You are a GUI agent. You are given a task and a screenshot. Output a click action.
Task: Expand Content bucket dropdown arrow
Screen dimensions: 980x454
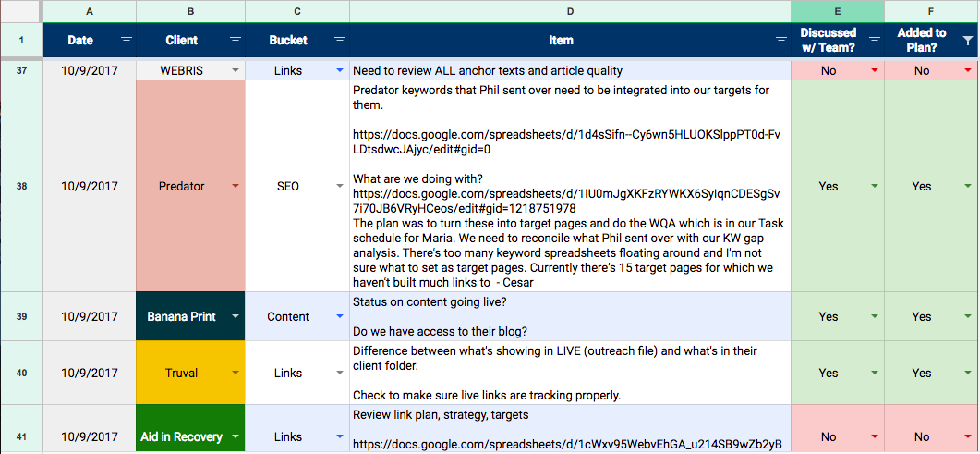point(340,316)
